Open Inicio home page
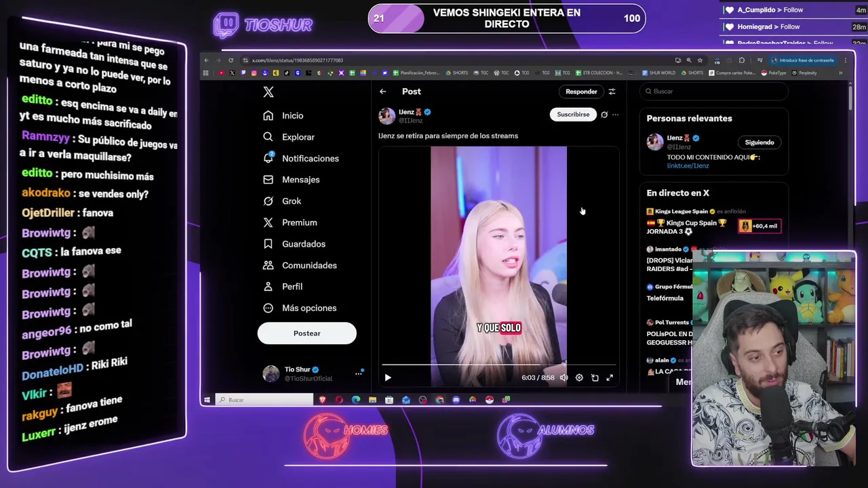This screenshot has width=868, height=488. pos(283,116)
